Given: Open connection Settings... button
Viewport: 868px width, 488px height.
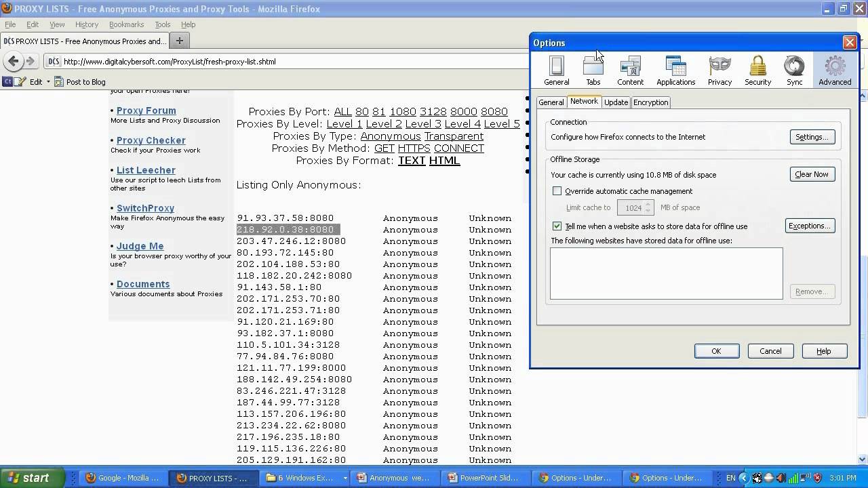Looking at the screenshot, I should 812,137.
